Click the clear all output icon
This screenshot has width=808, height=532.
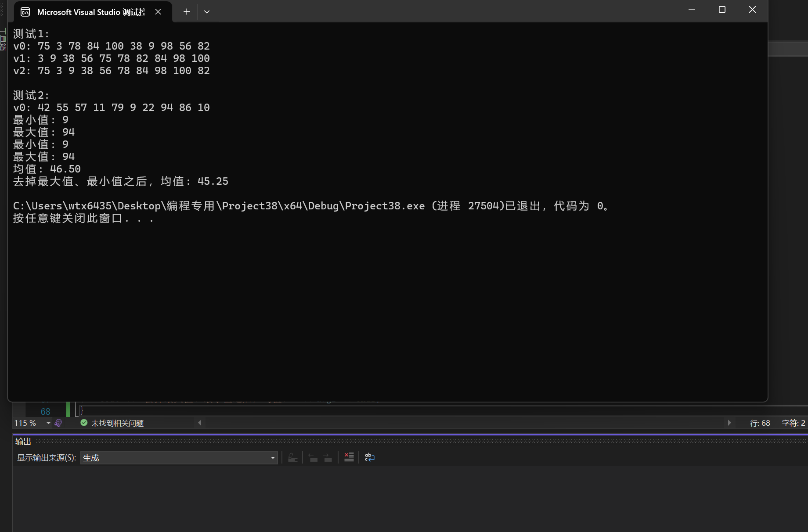[349, 457]
